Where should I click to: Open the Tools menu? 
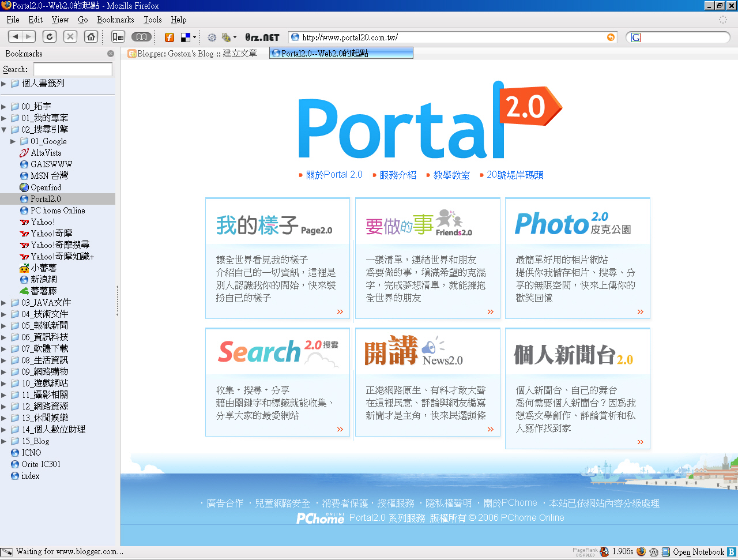[153, 20]
